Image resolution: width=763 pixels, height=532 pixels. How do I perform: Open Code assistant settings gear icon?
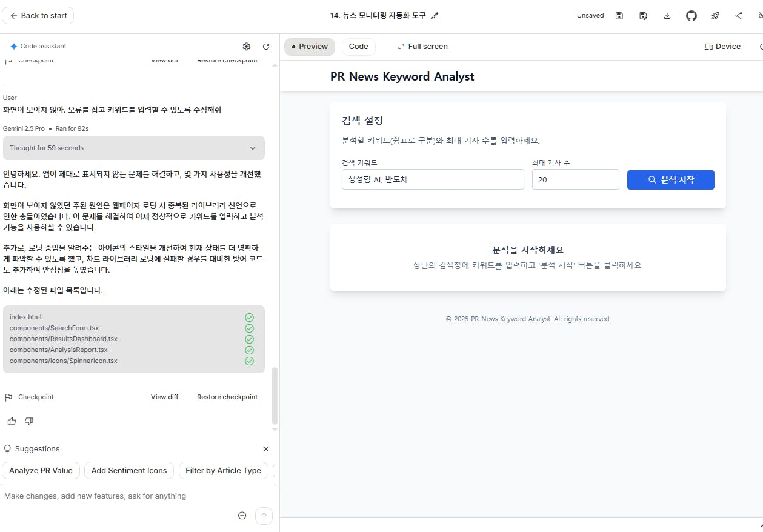tap(247, 46)
